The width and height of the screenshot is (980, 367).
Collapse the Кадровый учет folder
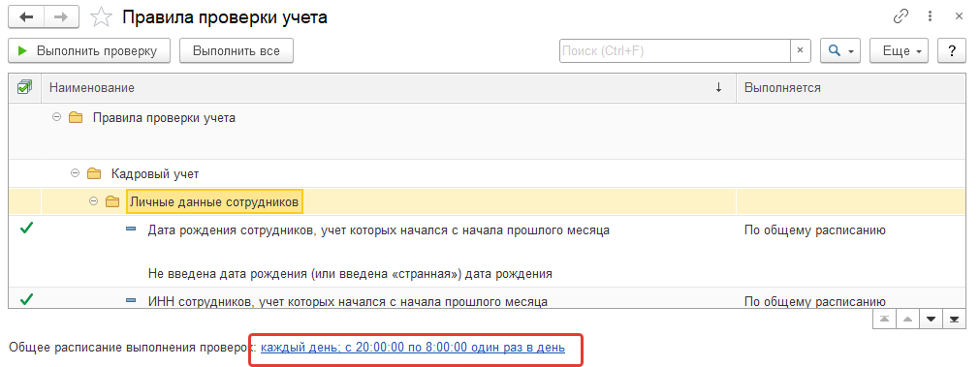(76, 173)
